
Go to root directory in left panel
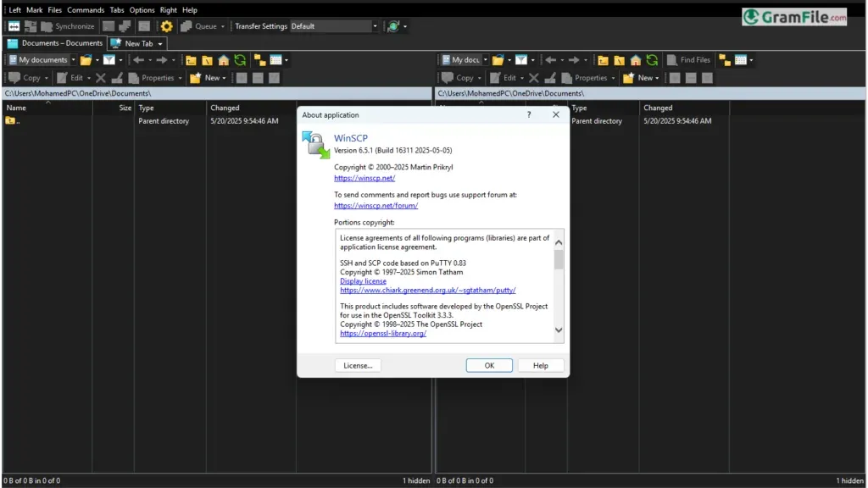207,60
